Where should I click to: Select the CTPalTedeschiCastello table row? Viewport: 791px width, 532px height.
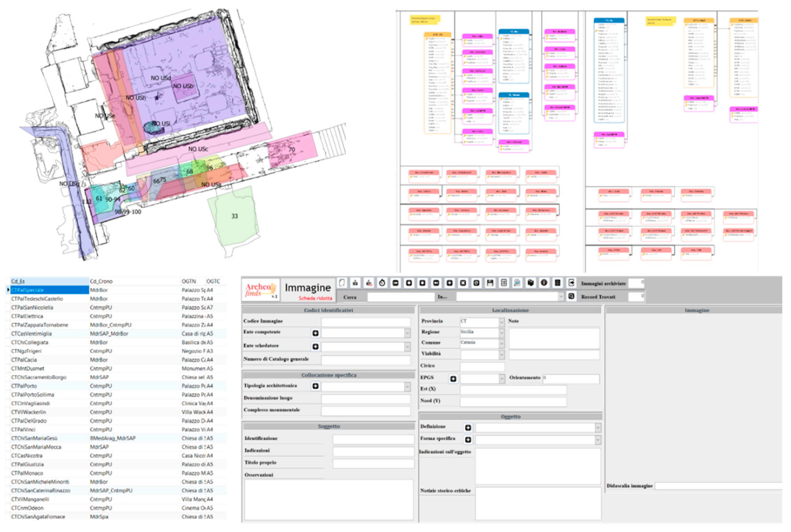(x=37, y=299)
